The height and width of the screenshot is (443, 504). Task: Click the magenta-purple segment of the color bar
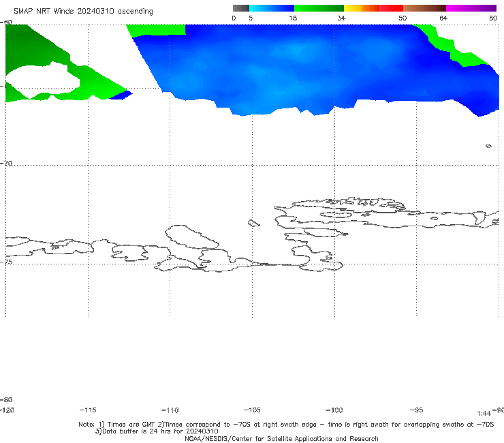(471, 8)
